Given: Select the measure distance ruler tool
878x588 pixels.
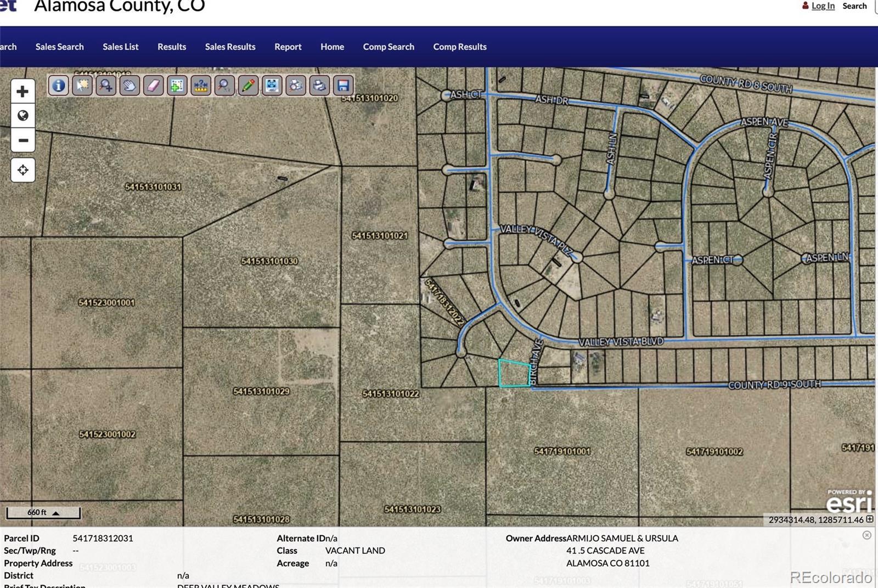Looking at the screenshot, I should [x=201, y=86].
